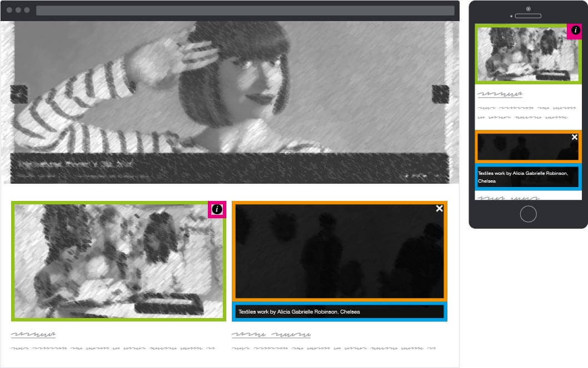The height and width of the screenshot is (368, 588).
Task: Click the orange-bordered dark image on desktop
Action: tap(339, 251)
